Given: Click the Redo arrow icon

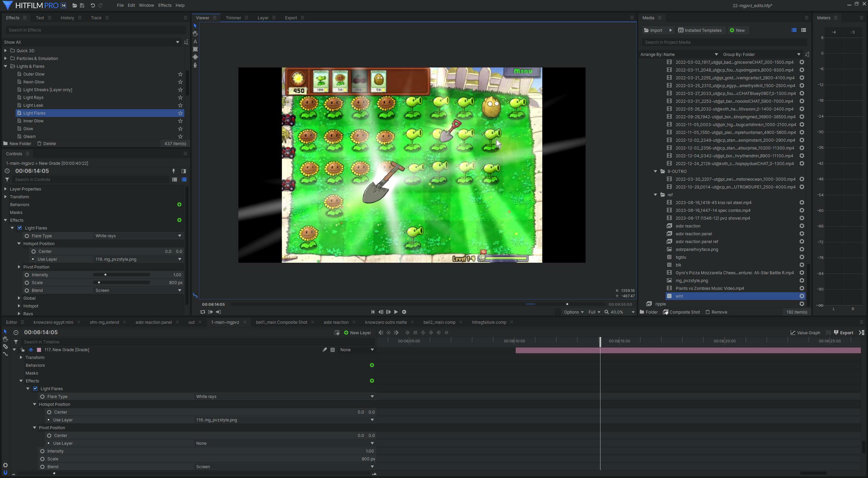Looking at the screenshot, I should click(100, 5).
